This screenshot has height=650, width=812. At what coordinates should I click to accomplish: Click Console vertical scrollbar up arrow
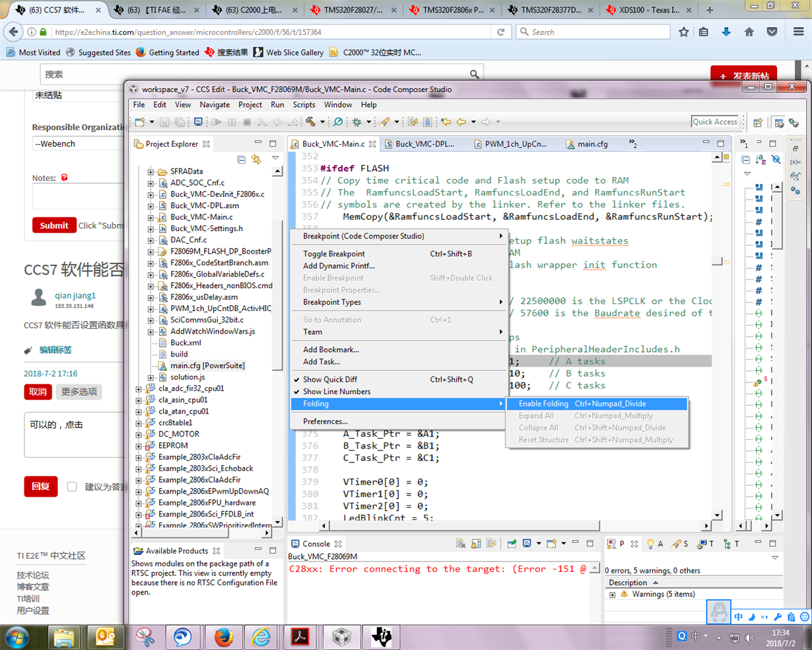click(x=594, y=569)
